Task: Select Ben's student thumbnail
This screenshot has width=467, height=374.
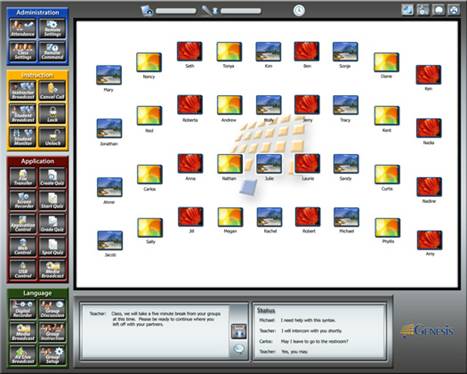Action: pyautogui.click(x=307, y=51)
